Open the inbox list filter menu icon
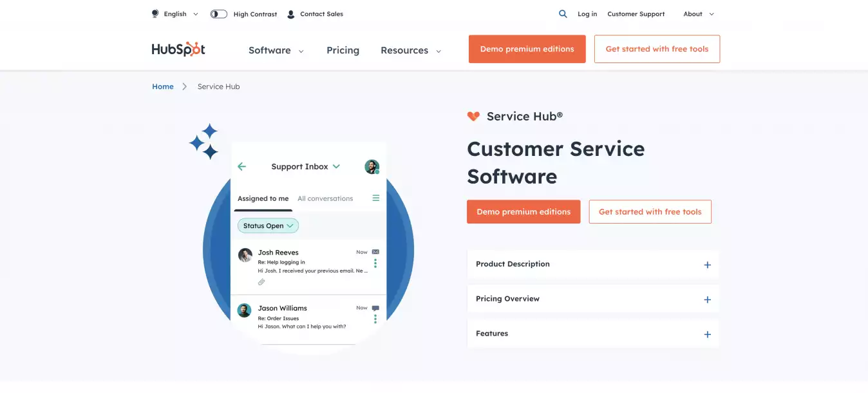This screenshot has height=393, width=868. click(376, 198)
